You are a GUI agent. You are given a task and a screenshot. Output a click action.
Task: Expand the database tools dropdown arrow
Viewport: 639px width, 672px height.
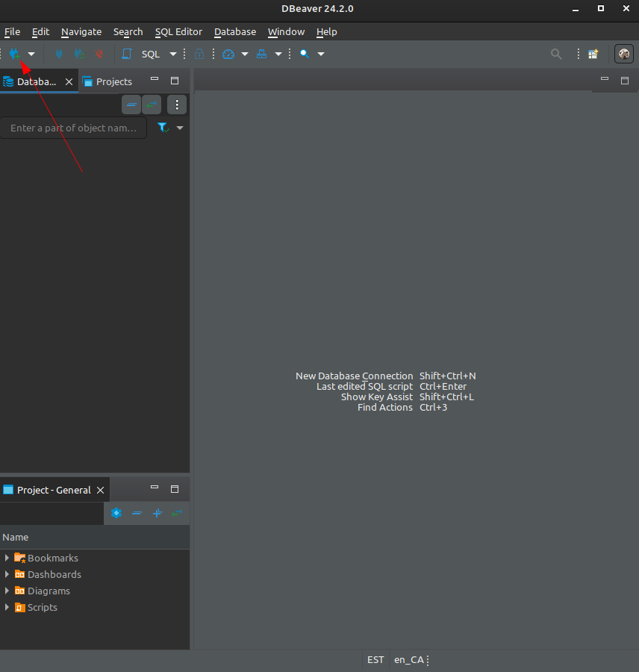[278, 54]
